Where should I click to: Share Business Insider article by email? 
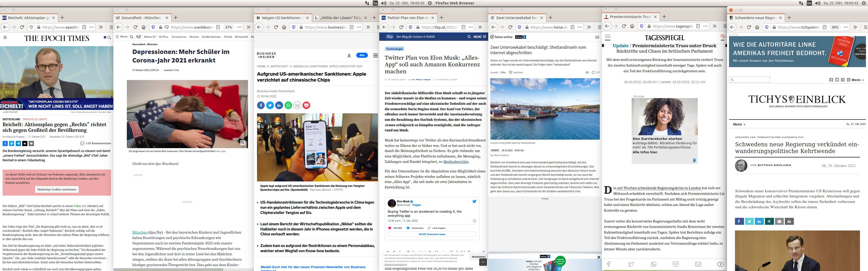pyautogui.click(x=297, y=105)
